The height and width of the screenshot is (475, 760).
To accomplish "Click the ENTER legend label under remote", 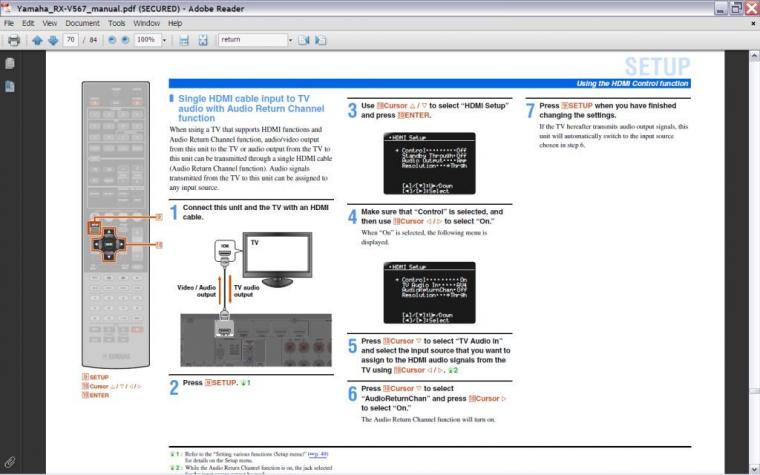I will click(95, 396).
